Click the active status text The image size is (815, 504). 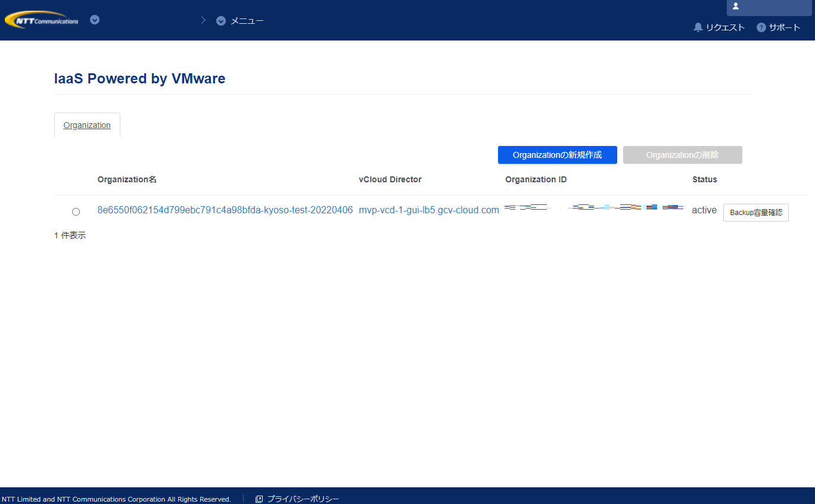[x=704, y=210]
